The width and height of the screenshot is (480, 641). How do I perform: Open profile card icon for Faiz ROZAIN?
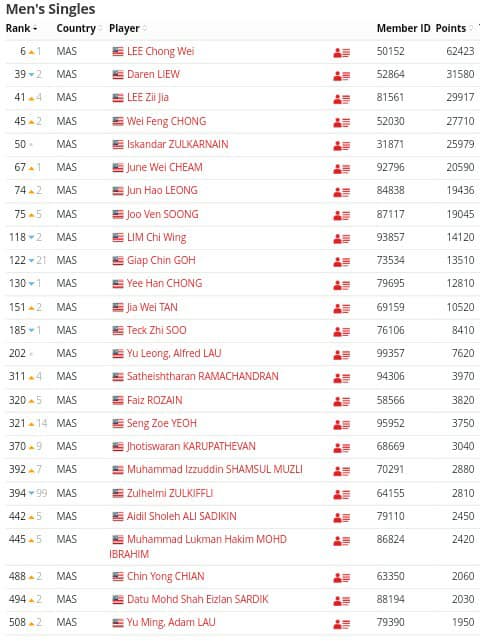341,401
